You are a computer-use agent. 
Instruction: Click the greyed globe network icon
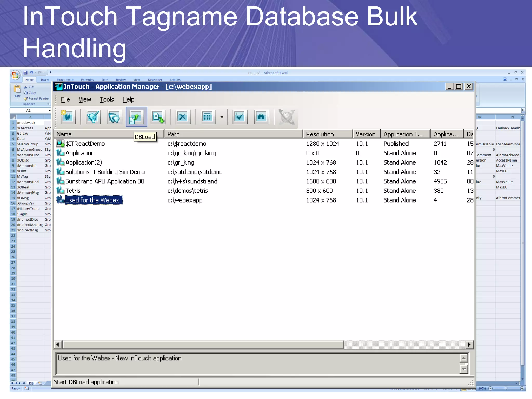(287, 117)
